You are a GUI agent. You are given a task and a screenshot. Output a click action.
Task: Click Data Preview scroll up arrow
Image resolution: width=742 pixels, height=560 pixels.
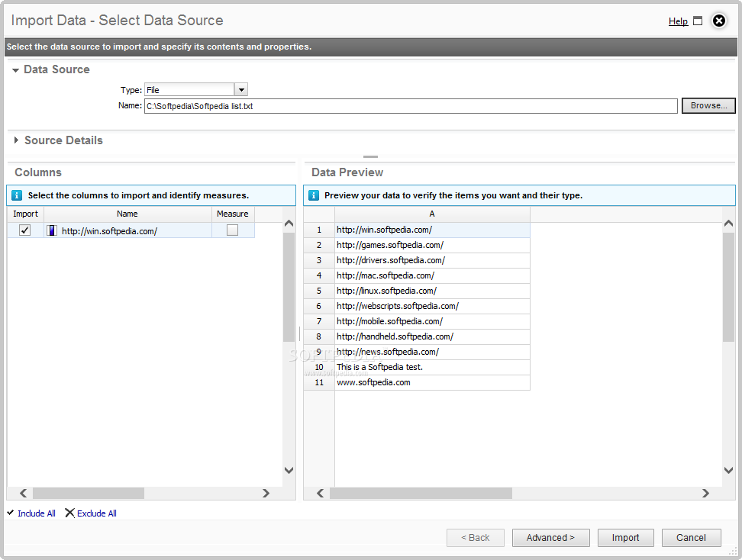[729, 224]
